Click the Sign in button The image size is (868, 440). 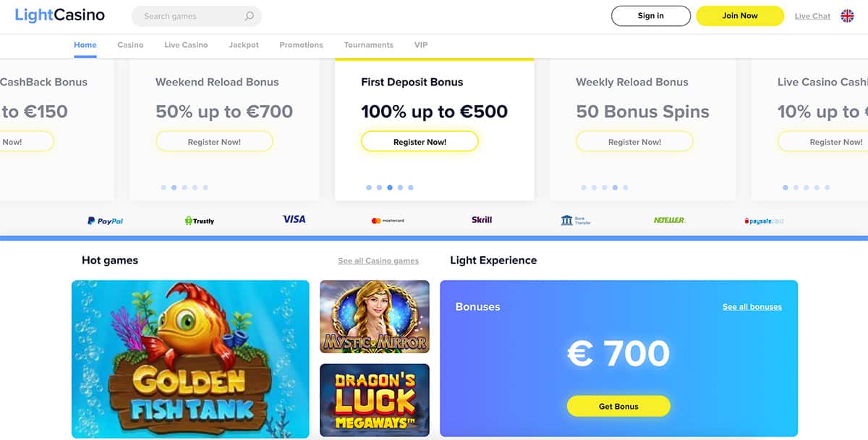(650, 16)
